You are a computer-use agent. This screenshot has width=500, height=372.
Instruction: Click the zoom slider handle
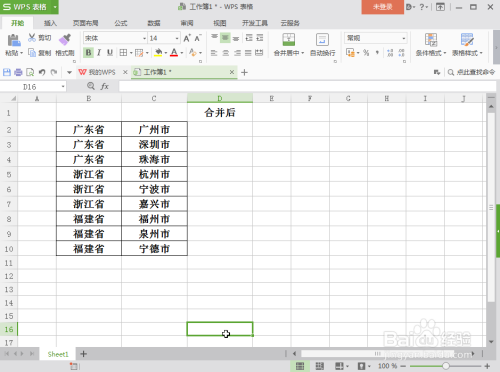point(445,366)
